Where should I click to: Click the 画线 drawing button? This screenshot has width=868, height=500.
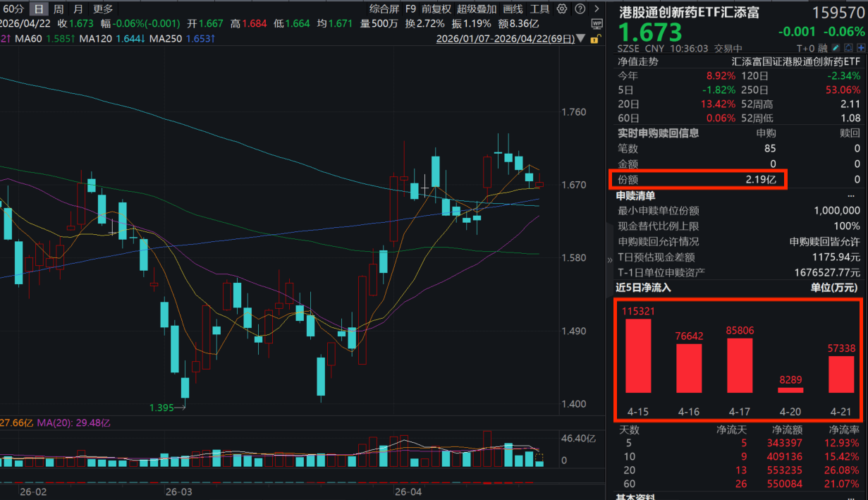(513, 9)
